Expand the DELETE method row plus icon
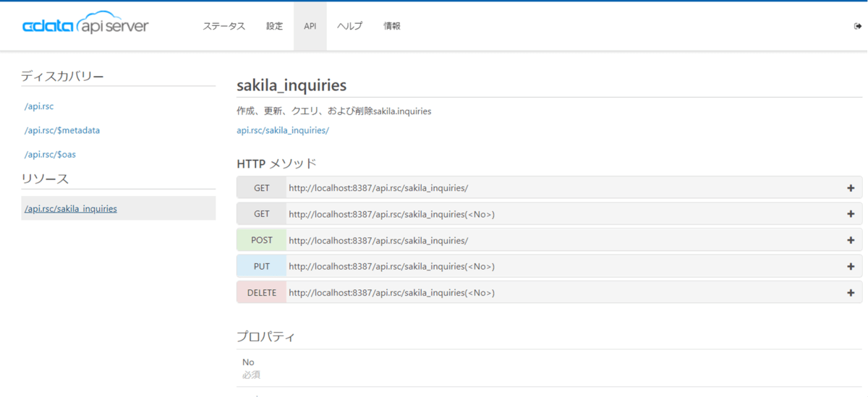 851,293
